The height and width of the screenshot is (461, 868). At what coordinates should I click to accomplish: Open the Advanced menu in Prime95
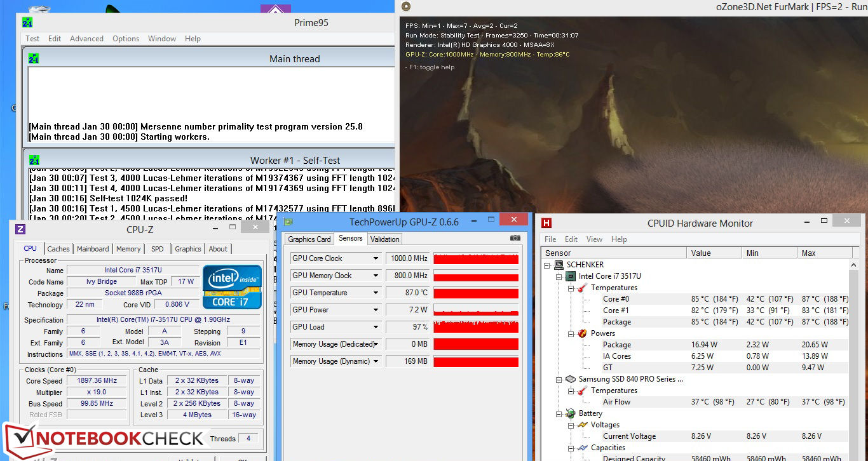[86, 39]
